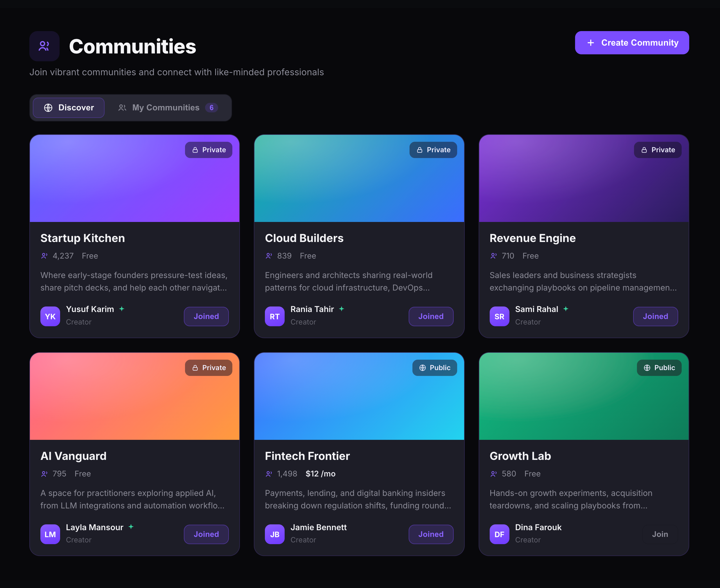Toggle Joined on Revenue Engine

[656, 316]
